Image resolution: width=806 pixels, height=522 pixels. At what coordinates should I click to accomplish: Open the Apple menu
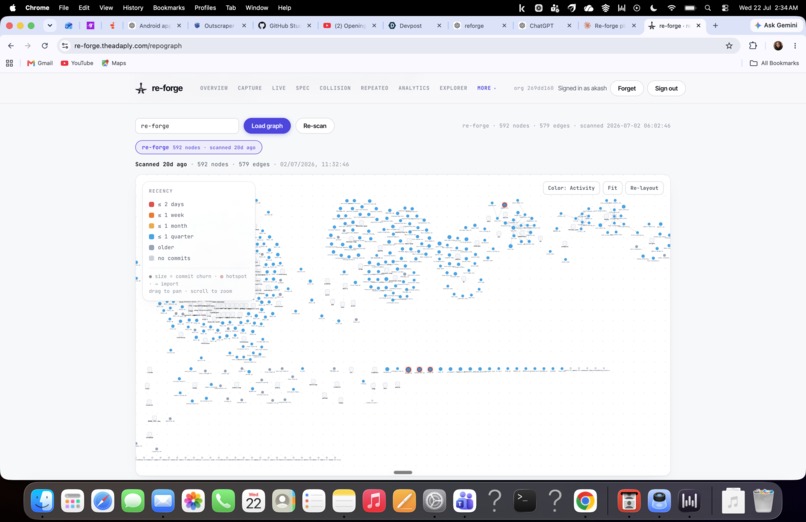tap(12, 8)
